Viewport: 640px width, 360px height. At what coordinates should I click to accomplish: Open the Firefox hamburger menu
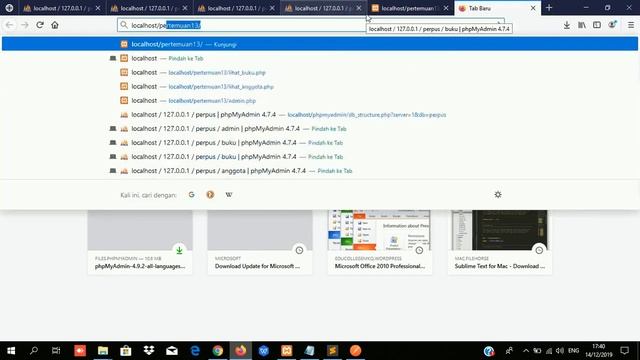point(631,25)
